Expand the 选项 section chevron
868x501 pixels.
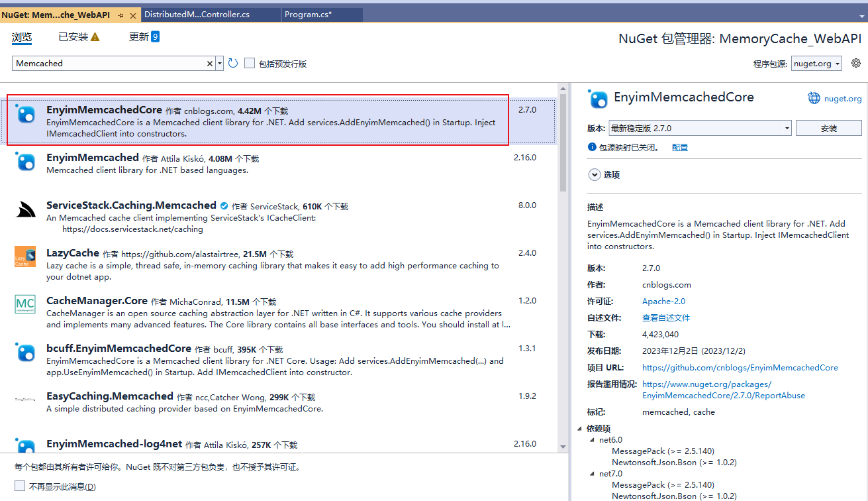(594, 174)
